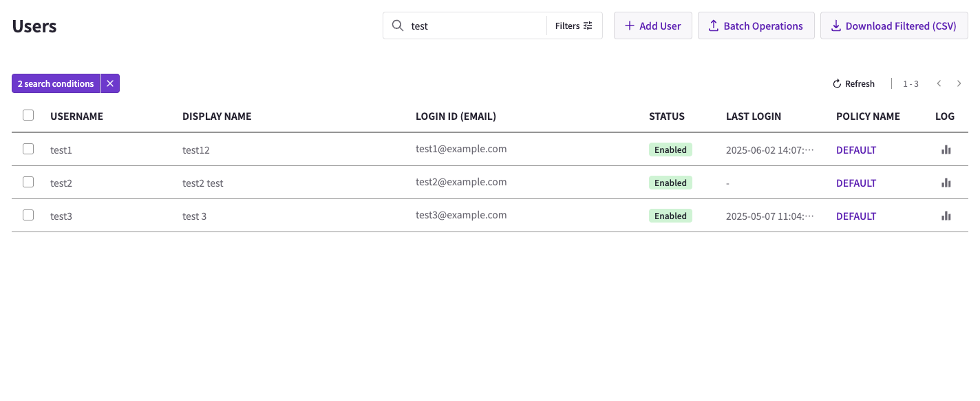Click display name test 3
The image size is (980, 401).
(195, 216)
